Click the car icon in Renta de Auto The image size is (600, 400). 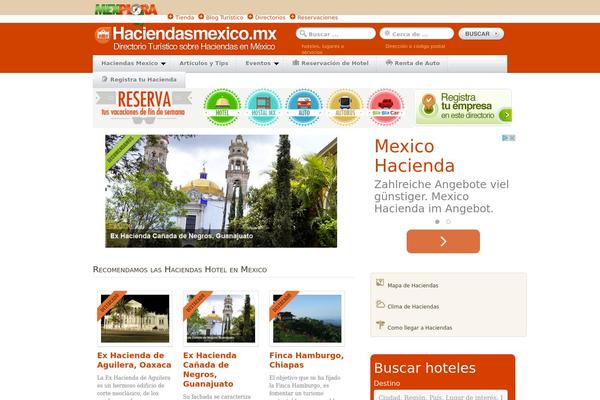click(389, 62)
